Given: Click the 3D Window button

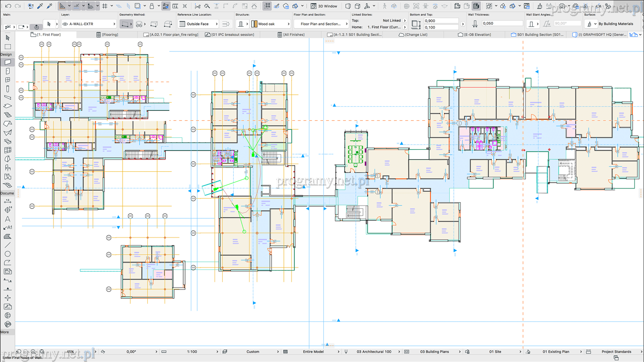Looking at the screenshot, I should pos(324,6).
